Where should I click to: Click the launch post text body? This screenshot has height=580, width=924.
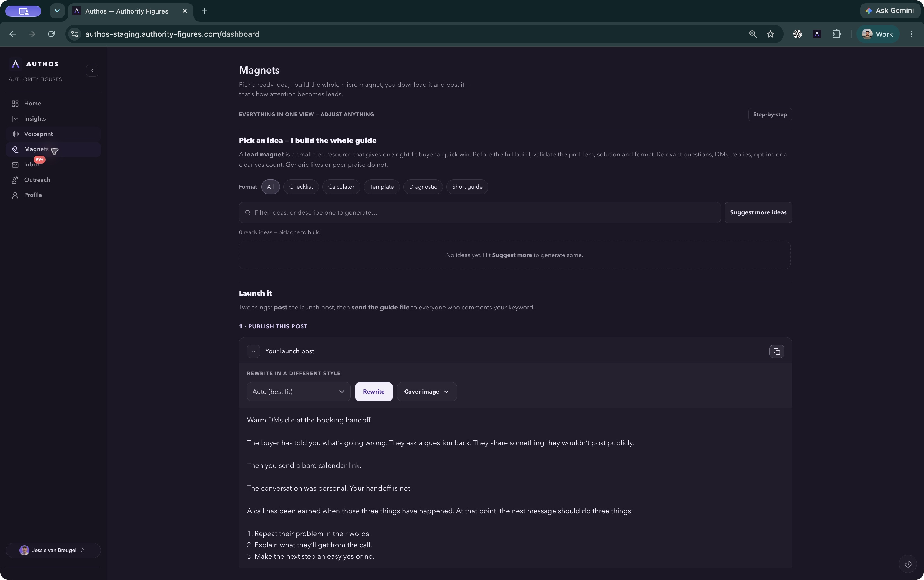515,488
